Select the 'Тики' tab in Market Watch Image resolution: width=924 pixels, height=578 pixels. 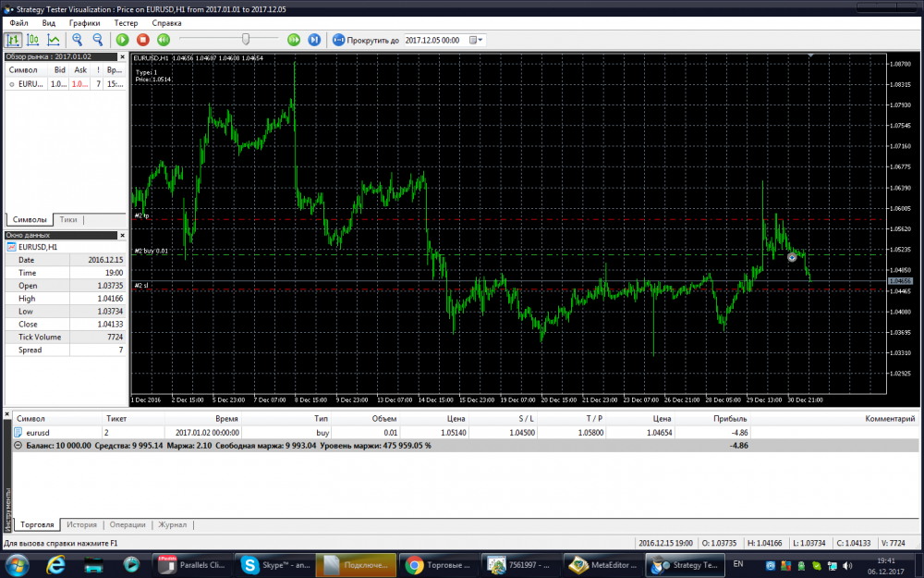tap(68, 219)
